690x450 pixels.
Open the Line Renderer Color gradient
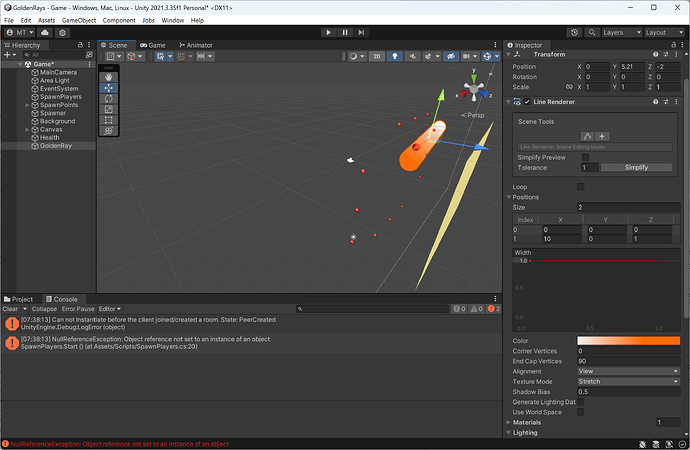click(x=627, y=341)
